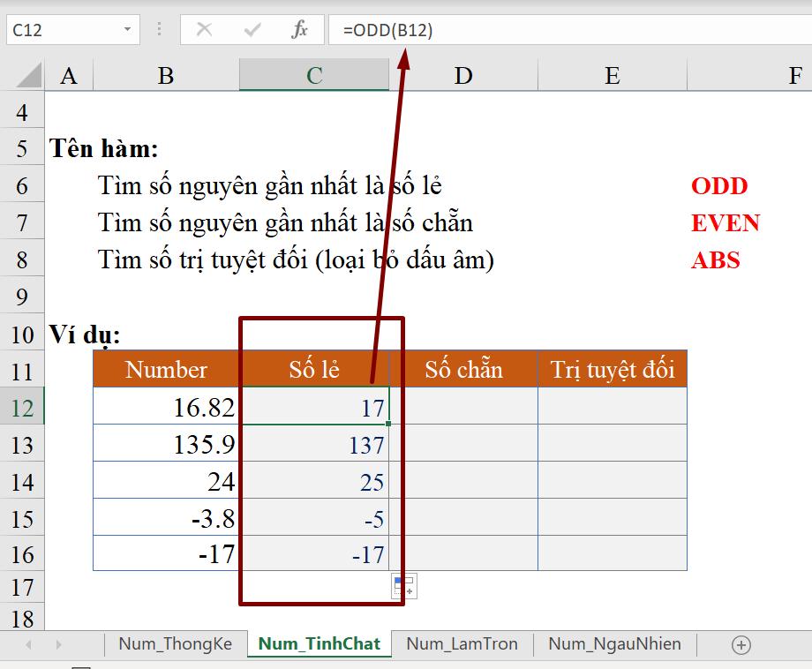Viewport: 812px width, 669px height.
Task: Click the formula bar showing =ODD(B12)
Action: coord(388,28)
